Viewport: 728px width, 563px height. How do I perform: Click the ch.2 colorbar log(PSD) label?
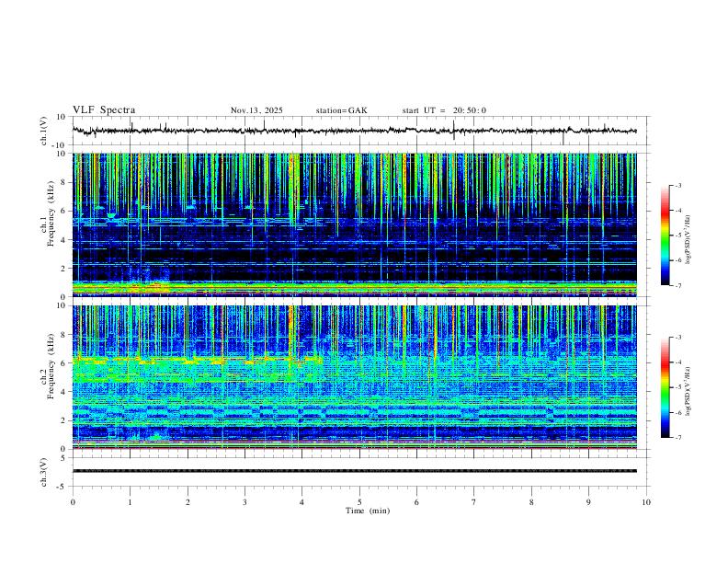(689, 391)
